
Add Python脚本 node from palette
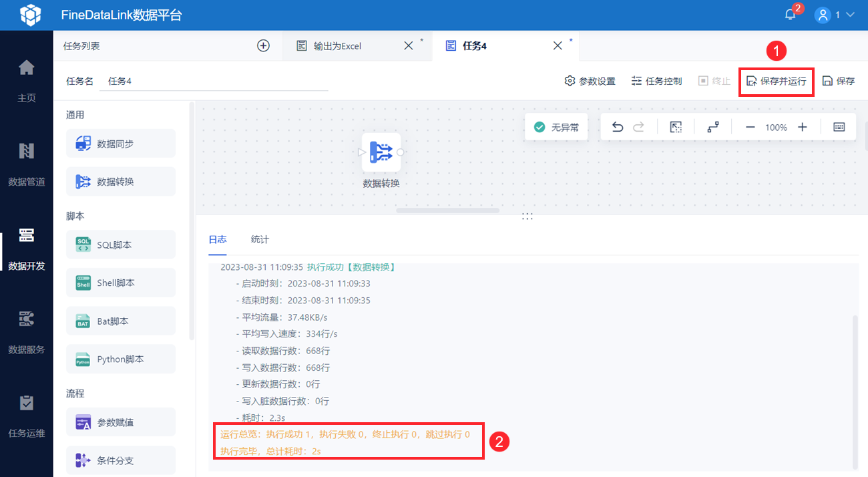121,359
